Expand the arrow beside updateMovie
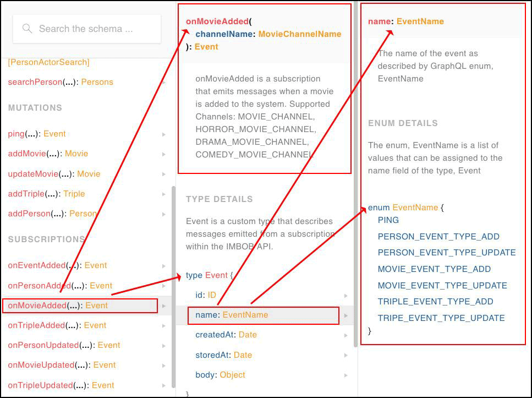Image resolution: width=532 pixels, height=398 pixels. point(164,174)
